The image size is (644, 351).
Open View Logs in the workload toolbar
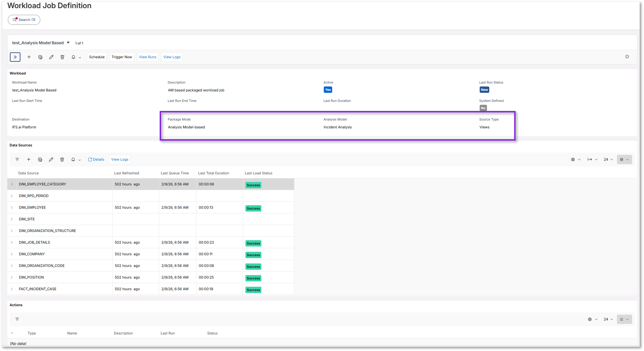[x=172, y=57]
